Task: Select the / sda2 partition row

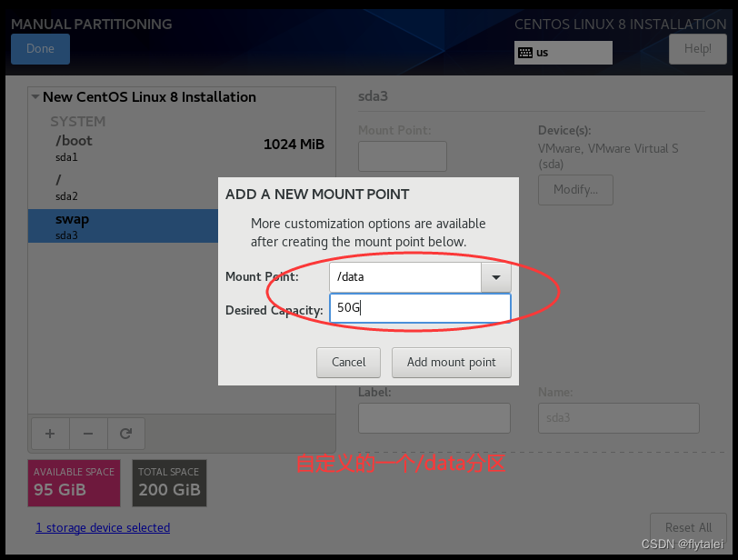Action: tap(124, 187)
